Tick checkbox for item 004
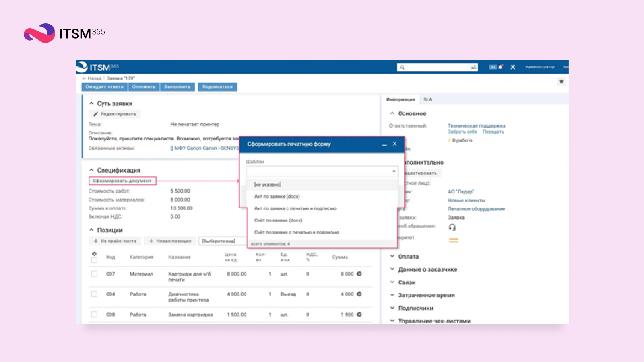Viewport: 644px width, 362px height. [x=94, y=294]
